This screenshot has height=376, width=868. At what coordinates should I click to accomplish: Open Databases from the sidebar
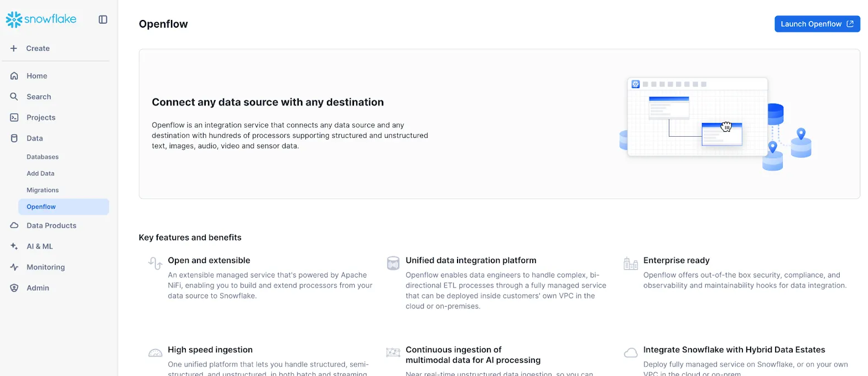[42, 157]
